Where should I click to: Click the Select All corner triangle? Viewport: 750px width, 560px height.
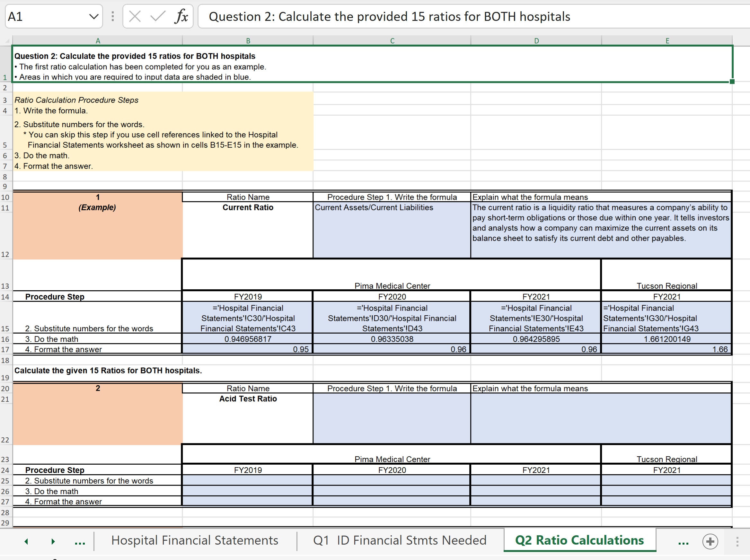pos(7,41)
